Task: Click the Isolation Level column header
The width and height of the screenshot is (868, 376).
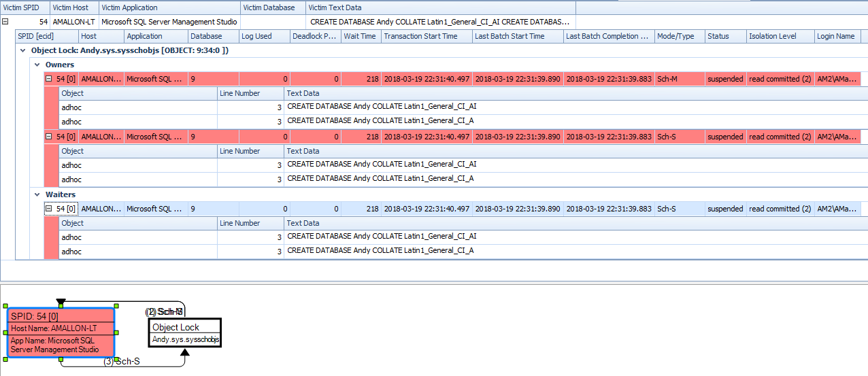Action: click(x=780, y=36)
